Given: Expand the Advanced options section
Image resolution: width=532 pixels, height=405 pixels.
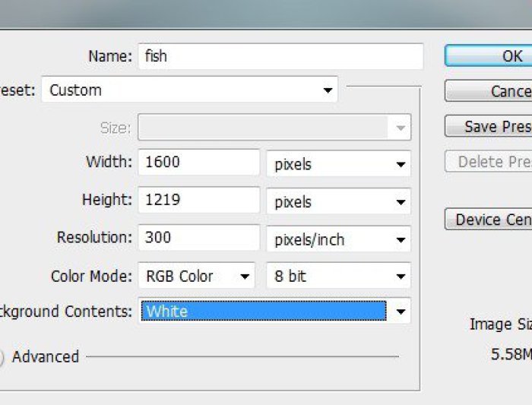Looking at the screenshot, I should [2, 357].
